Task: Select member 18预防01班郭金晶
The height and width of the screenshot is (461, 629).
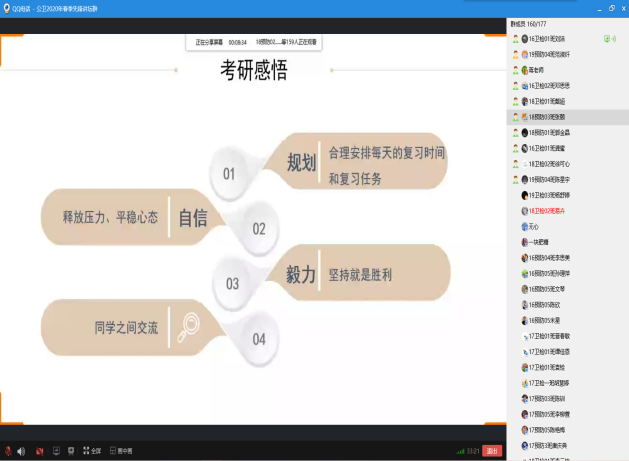Action: 568,132
